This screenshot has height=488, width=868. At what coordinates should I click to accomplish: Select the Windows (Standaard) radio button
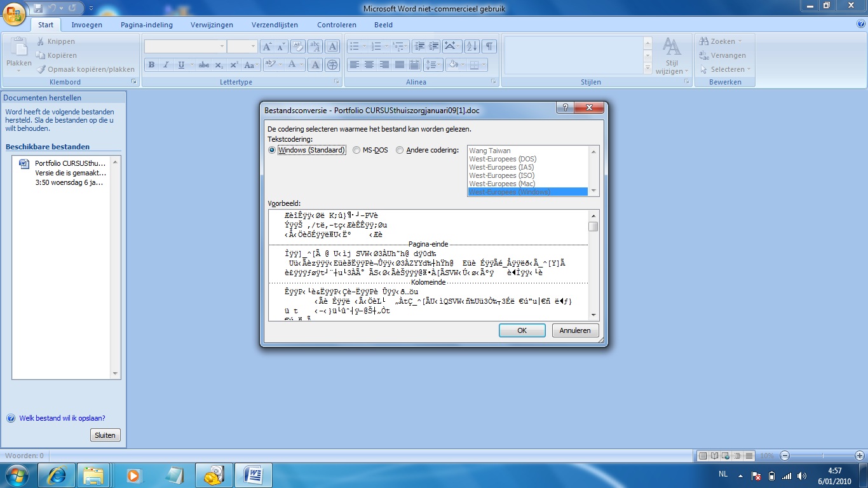click(273, 151)
